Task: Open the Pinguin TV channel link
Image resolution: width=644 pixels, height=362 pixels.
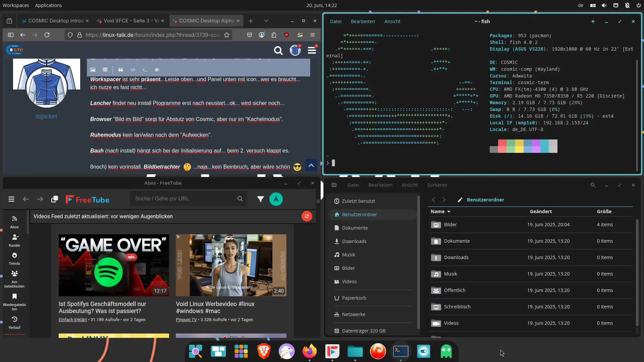Action: pyautogui.click(x=186, y=320)
